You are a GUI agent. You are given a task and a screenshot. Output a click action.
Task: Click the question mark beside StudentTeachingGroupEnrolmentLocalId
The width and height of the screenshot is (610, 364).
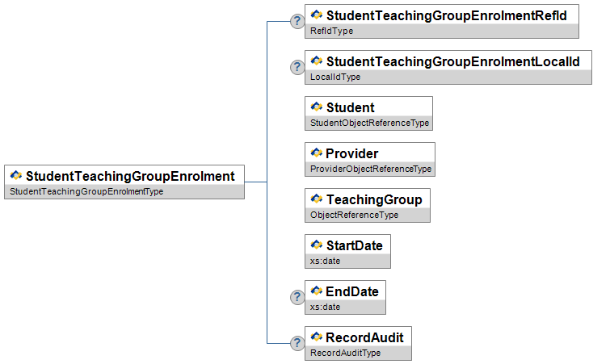pyautogui.click(x=297, y=67)
